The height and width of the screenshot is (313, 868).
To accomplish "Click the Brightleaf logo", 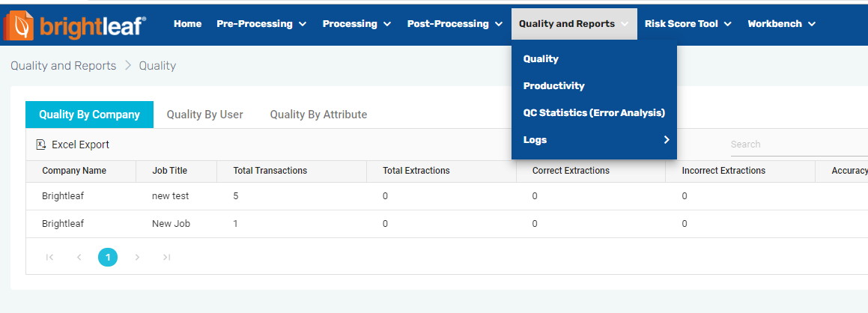I will pos(73,25).
